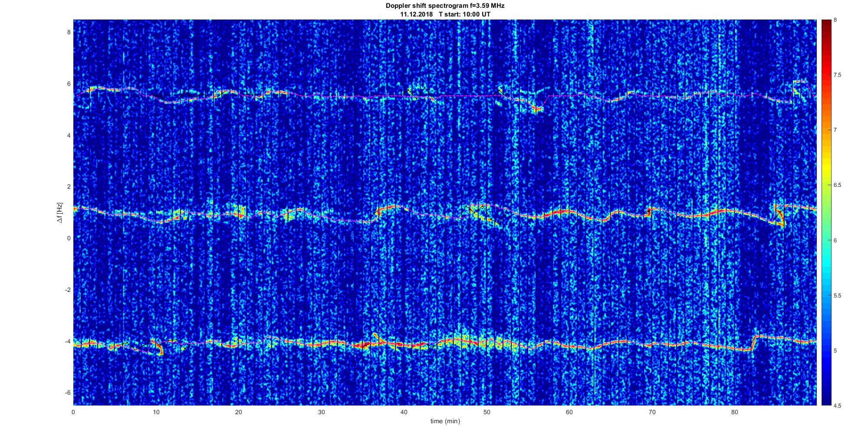Viewport: 868px width, 435px height.
Task: Click the colorbar tick label 5.5
Action: coord(838,295)
